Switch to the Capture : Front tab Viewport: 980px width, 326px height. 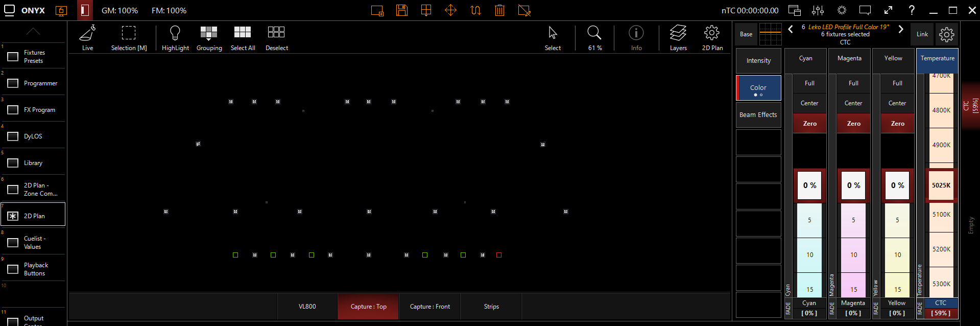(429, 307)
